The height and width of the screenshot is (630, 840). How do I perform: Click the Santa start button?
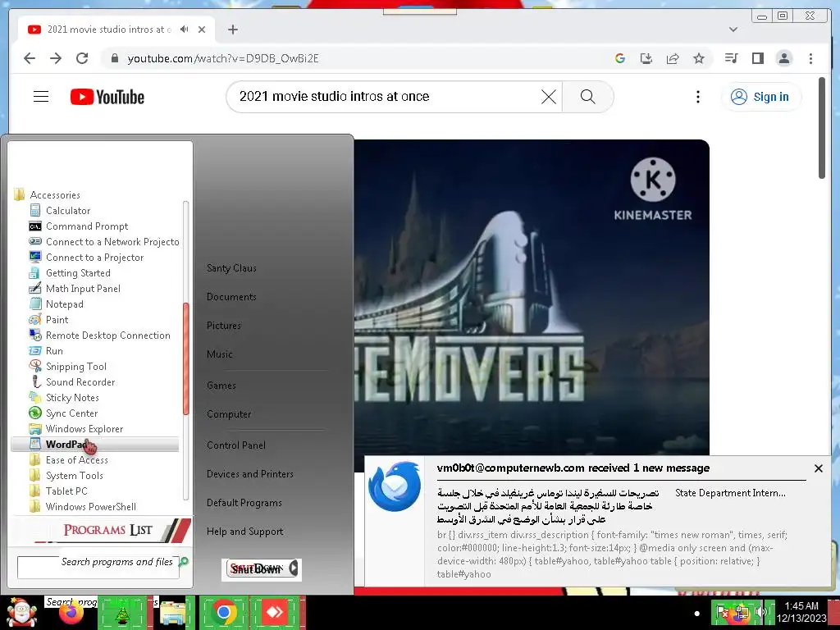coord(20,612)
